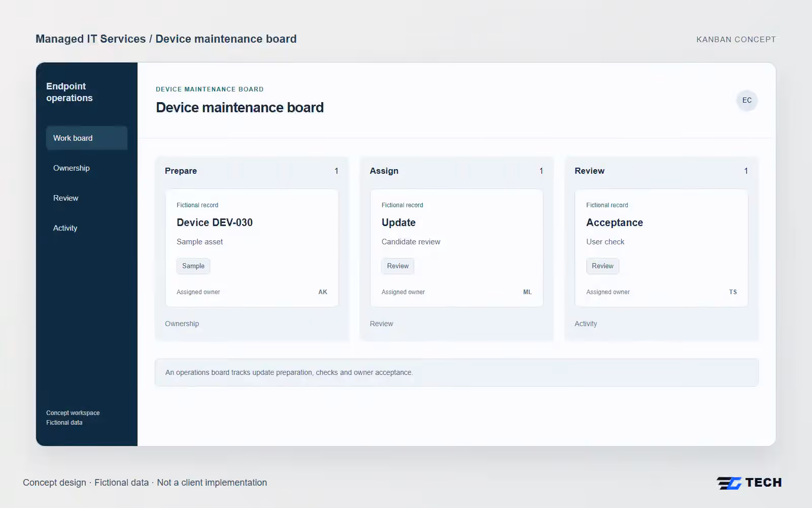Click the Review link under Assign column
Image resolution: width=812 pixels, height=508 pixels.
click(382, 324)
